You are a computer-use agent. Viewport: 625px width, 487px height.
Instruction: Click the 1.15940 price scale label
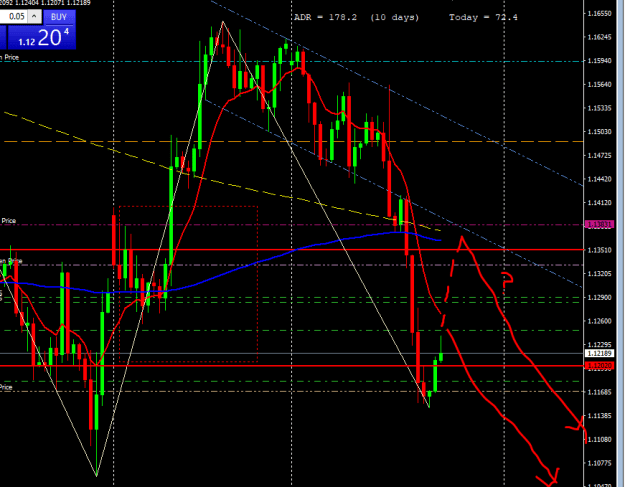(599, 61)
